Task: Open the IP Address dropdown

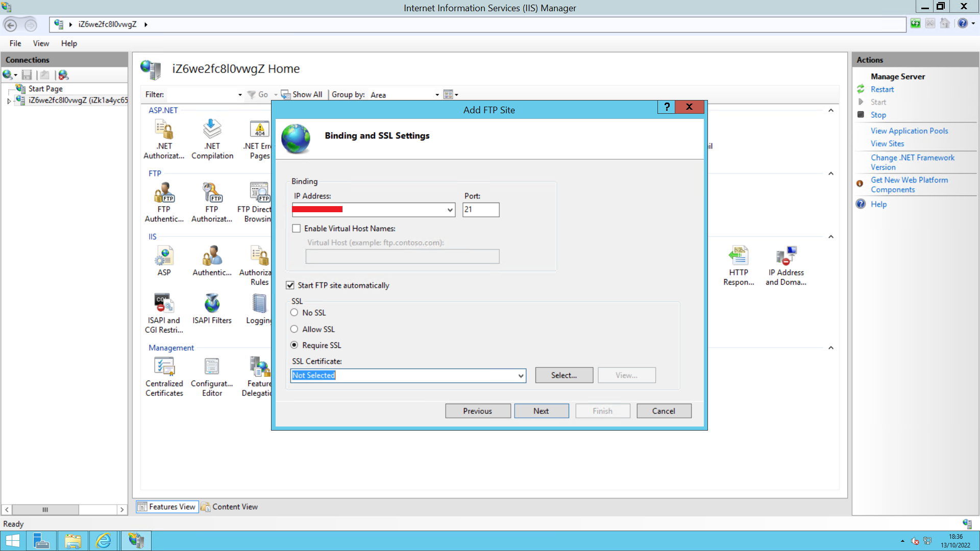Action: [450, 210]
